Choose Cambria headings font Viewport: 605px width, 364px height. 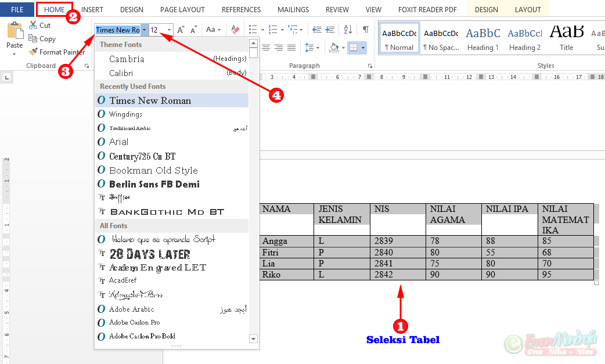172,59
